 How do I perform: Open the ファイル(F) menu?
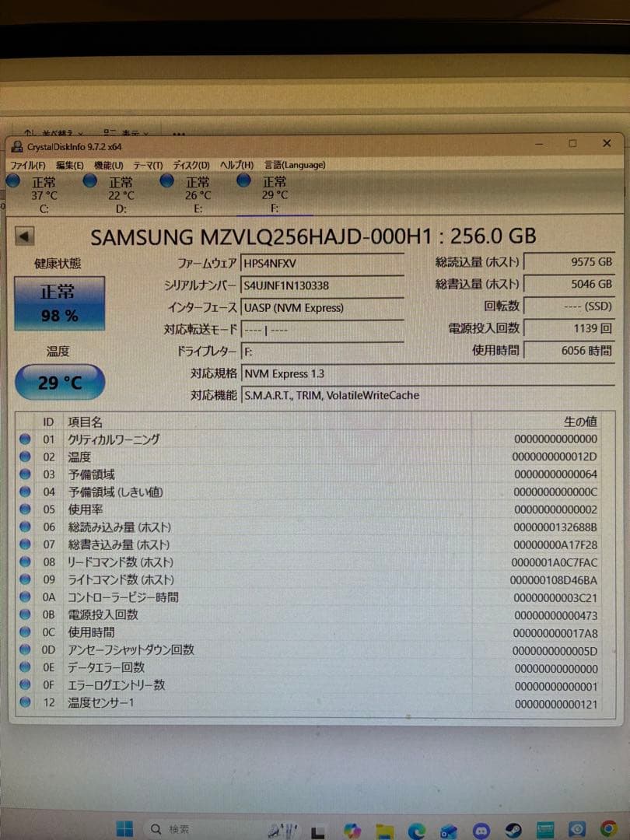click(x=28, y=165)
